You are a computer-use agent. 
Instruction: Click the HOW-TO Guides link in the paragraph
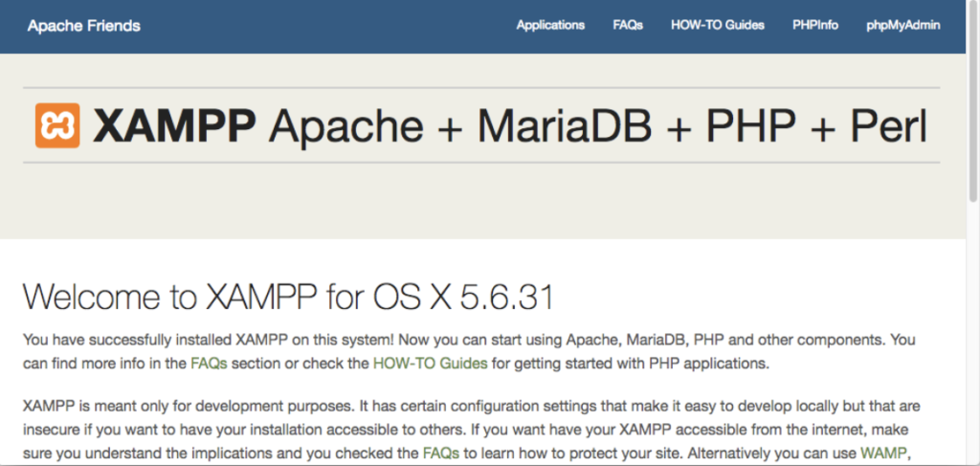point(430,364)
